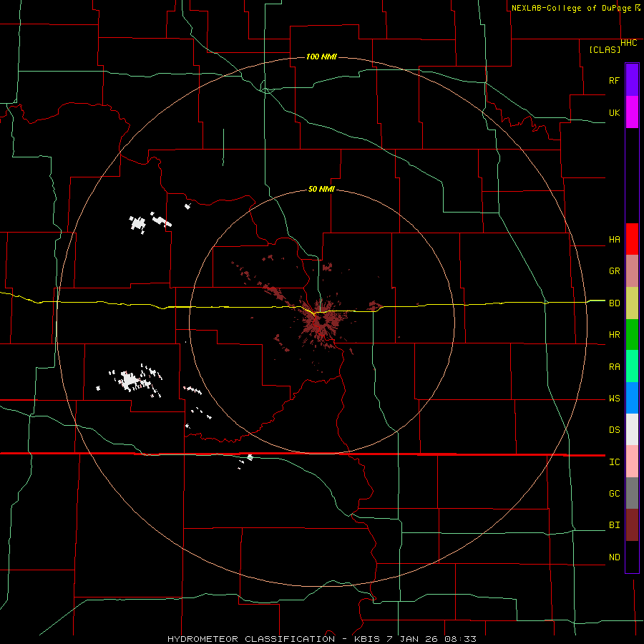Click the BD yellow legend swatch
The image size is (644, 644).
[632, 303]
